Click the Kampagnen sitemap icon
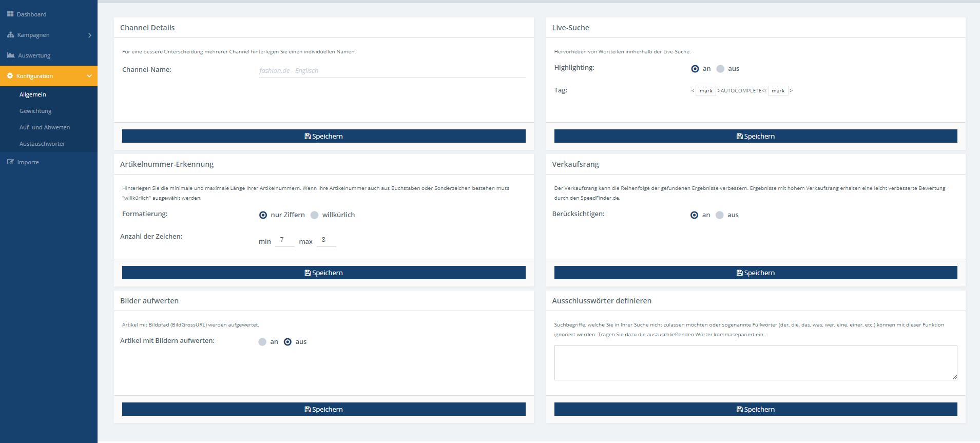Screen dimensions: 980x443 point(10,35)
